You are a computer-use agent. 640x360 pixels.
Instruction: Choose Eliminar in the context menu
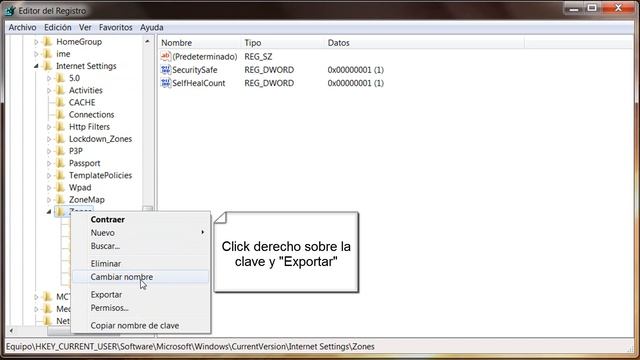[141, 264]
